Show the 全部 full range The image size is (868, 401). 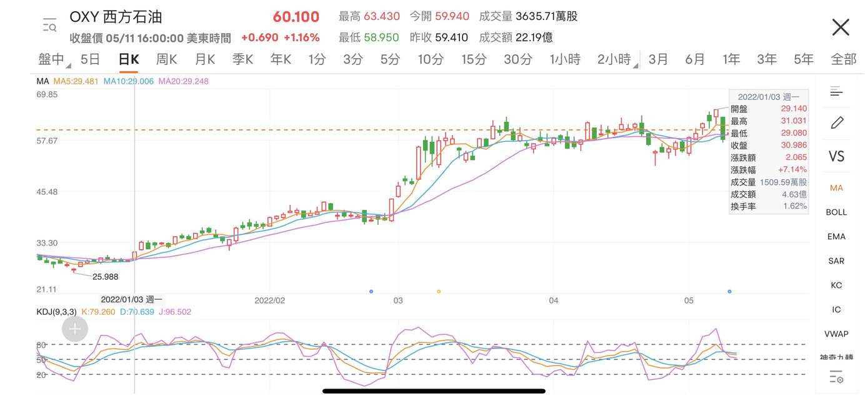[844, 59]
